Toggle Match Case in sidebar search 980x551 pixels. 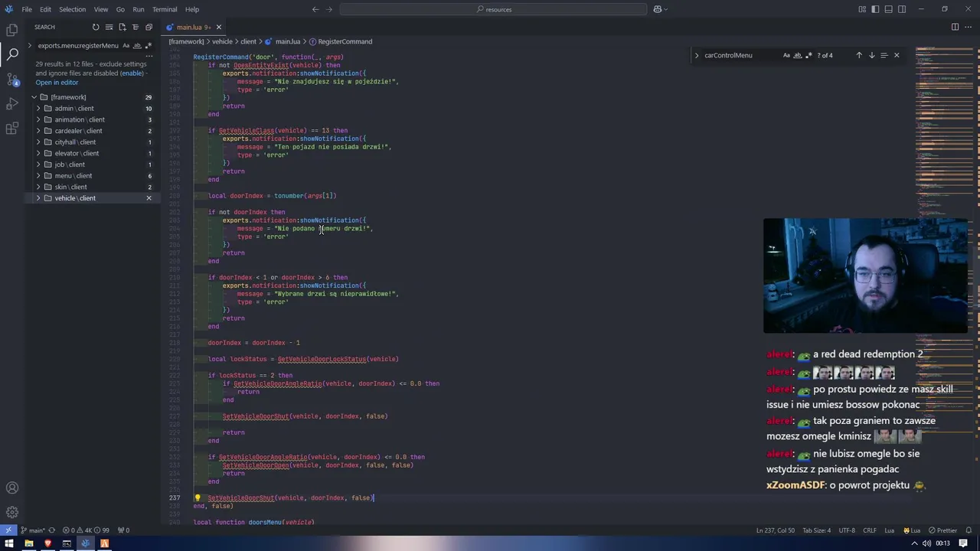pyautogui.click(x=126, y=45)
